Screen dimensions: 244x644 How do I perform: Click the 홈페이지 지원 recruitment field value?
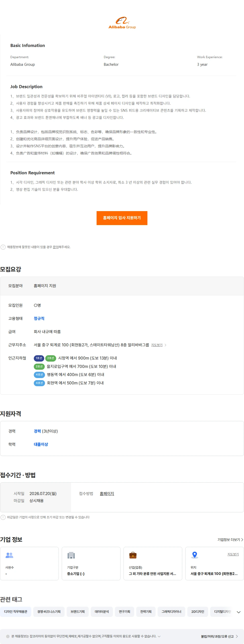tap(45, 286)
